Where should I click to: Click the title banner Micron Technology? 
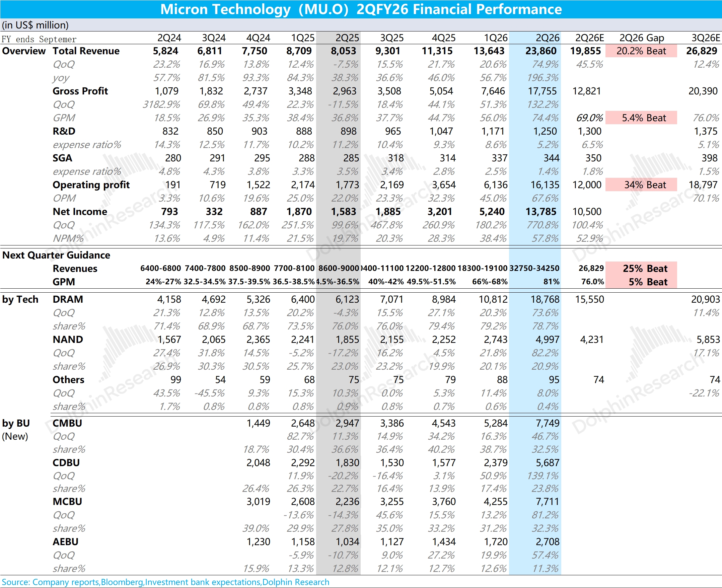click(x=361, y=9)
